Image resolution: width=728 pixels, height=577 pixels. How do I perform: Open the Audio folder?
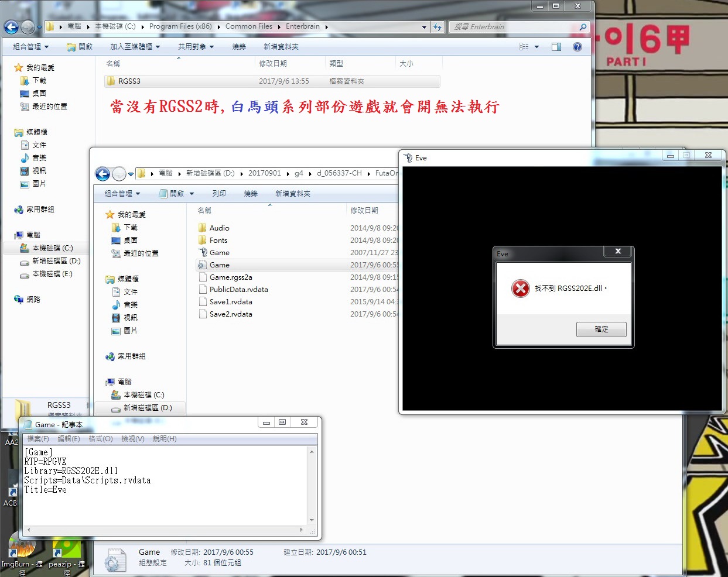point(219,228)
